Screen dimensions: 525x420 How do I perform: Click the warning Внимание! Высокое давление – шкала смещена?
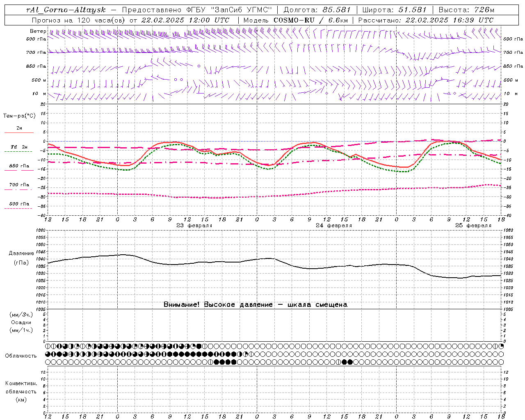(x=256, y=305)
